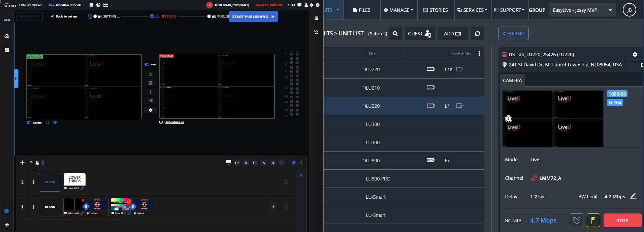Click the add layer plus icon
This screenshot has width=644, height=232.
[22, 163]
